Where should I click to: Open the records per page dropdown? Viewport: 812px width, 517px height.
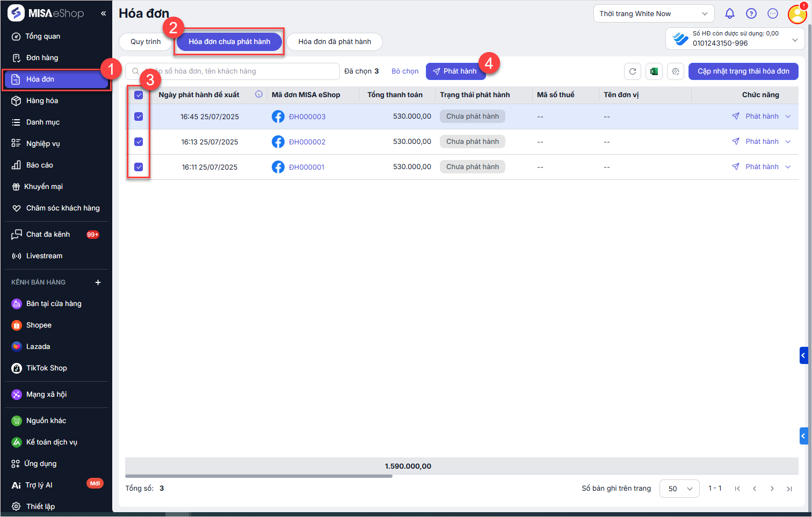tap(679, 489)
